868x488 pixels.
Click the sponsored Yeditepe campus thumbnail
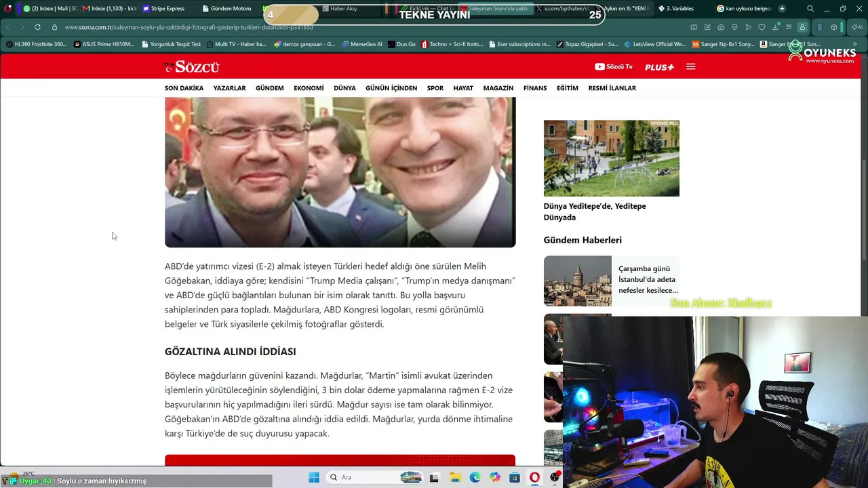tap(612, 159)
